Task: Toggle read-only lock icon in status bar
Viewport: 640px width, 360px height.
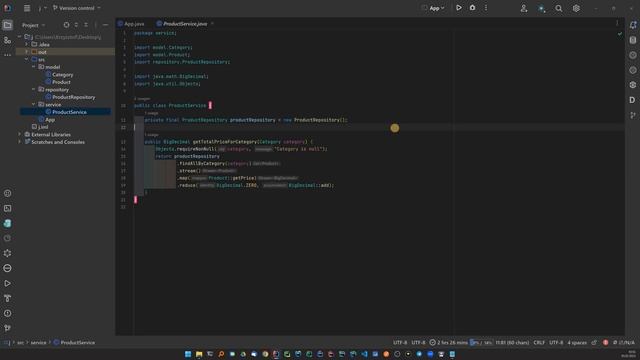Action: pyautogui.click(x=594, y=342)
